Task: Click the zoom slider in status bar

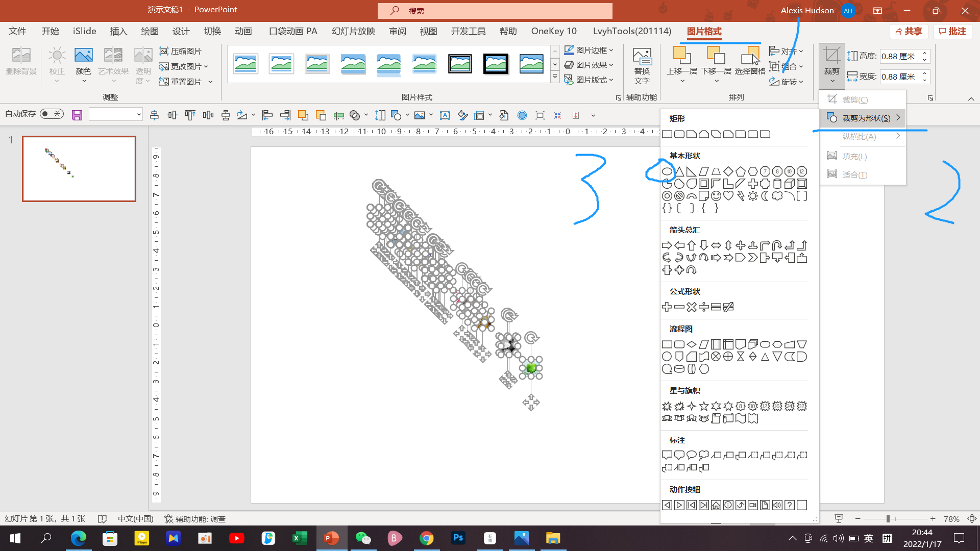Action: click(x=888, y=519)
